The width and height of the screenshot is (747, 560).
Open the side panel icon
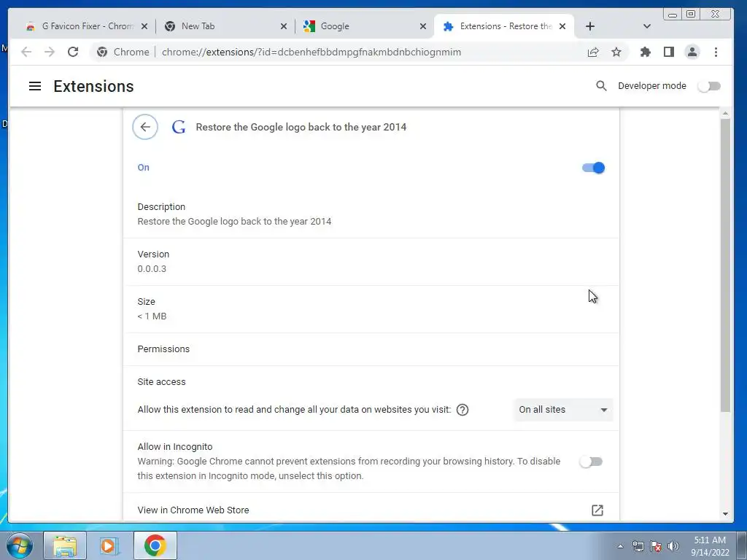pyautogui.click(x=669, y=52)
